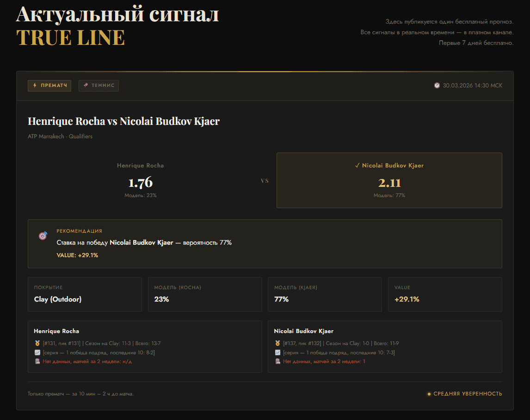
Task: Click the СРЕДНЯЯ УВЕРЕННОСТЬ confidence label
Action: [467, 394]
